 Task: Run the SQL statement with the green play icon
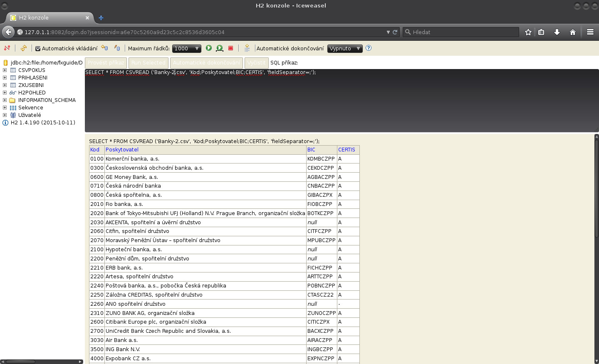tap(208, 48)
